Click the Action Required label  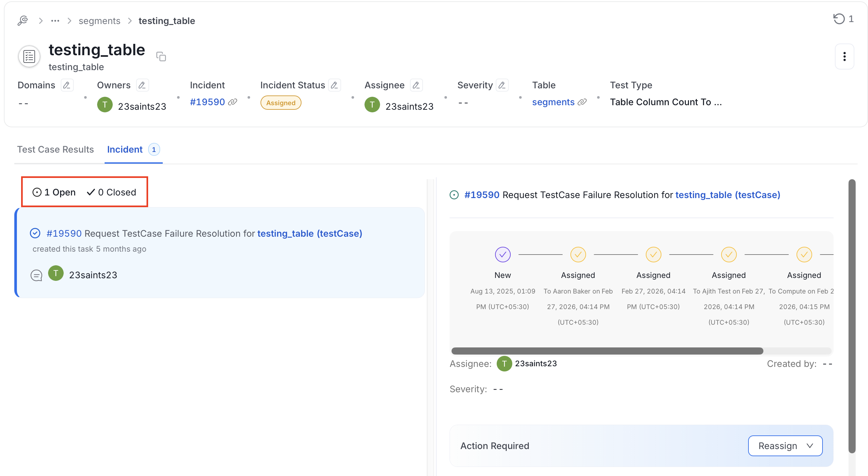click(495, 446)
